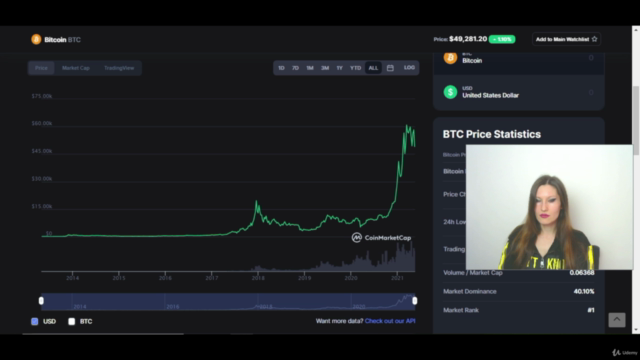Click the right range slider handle
This screenshot has height=360, width=640.
coord(415,301)
